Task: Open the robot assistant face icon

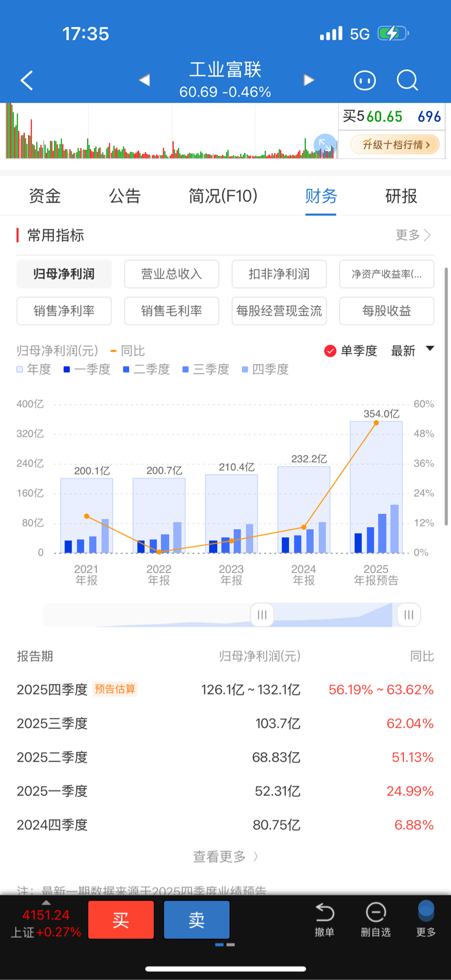Action: pos(365,80)
